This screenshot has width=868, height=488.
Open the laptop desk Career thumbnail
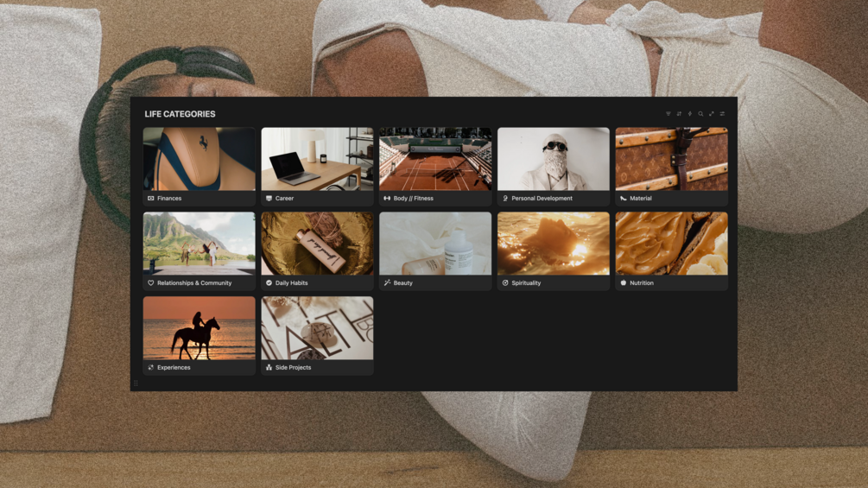(317, 159)
